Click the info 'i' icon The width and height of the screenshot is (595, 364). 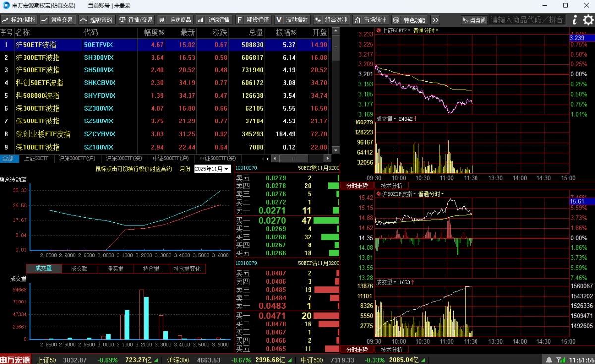pos(575,20)
